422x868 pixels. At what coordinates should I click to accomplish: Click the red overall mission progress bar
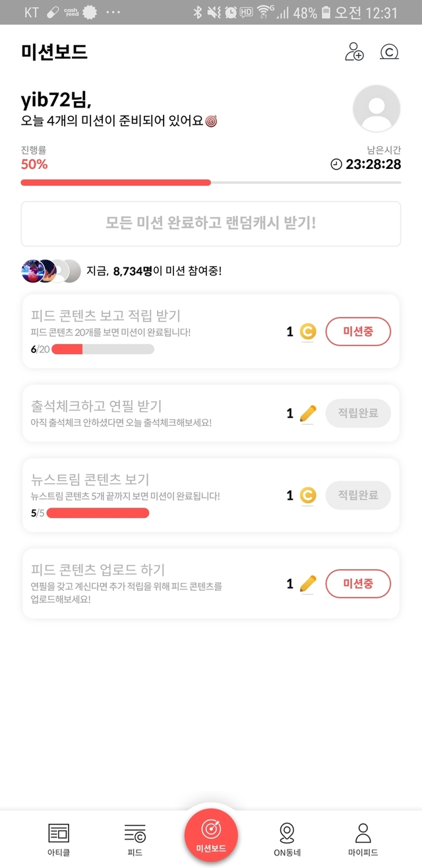click(116, 182)
